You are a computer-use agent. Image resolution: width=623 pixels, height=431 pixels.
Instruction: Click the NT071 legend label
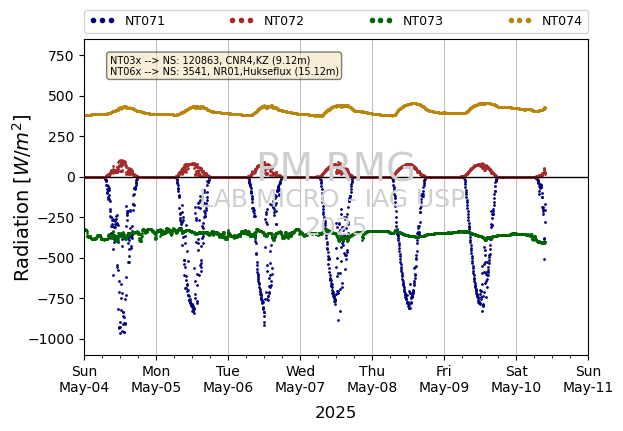145,21
